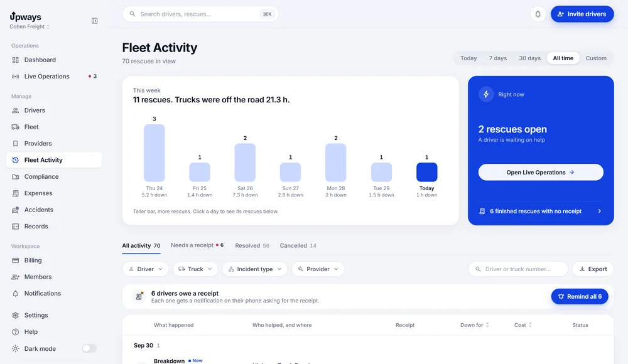Screen dimensions: 628x364
Task: Switch date range to Today
Action: pyautogui.click(x=468, y=58)
